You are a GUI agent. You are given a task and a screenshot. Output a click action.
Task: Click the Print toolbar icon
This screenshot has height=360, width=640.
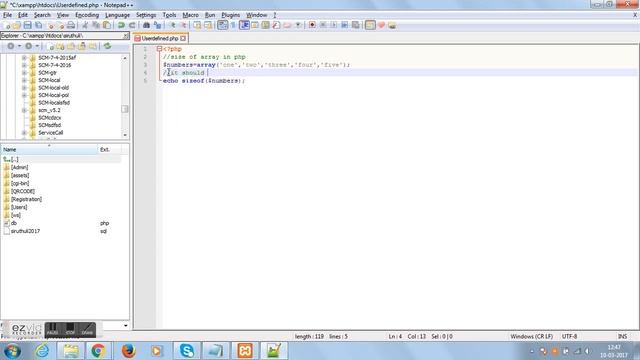pyautogui.click(x=71, y=25)
